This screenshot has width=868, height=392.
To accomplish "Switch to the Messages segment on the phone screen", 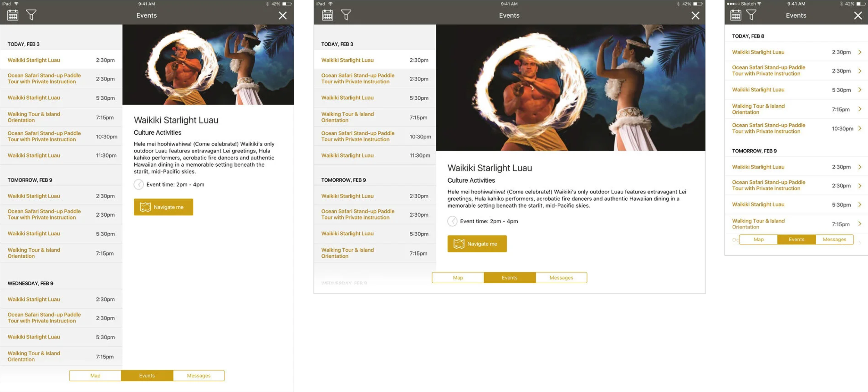I will [x=834, y=240].
